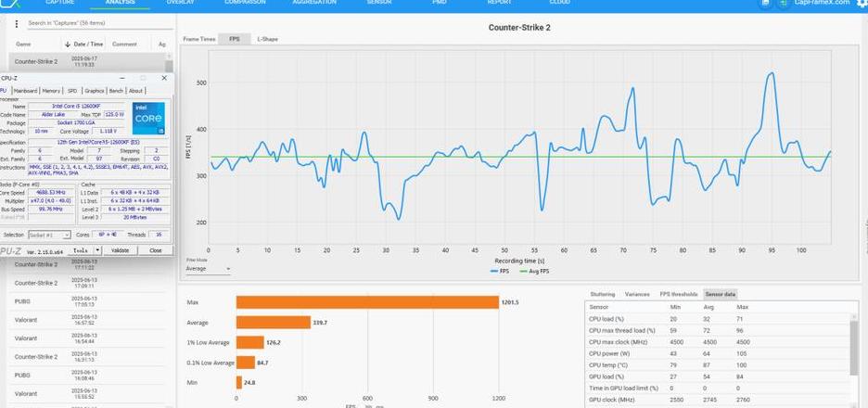868x408 pixels.
Task: Click the CPU-Z processor Name field
Action: point(77,106)
